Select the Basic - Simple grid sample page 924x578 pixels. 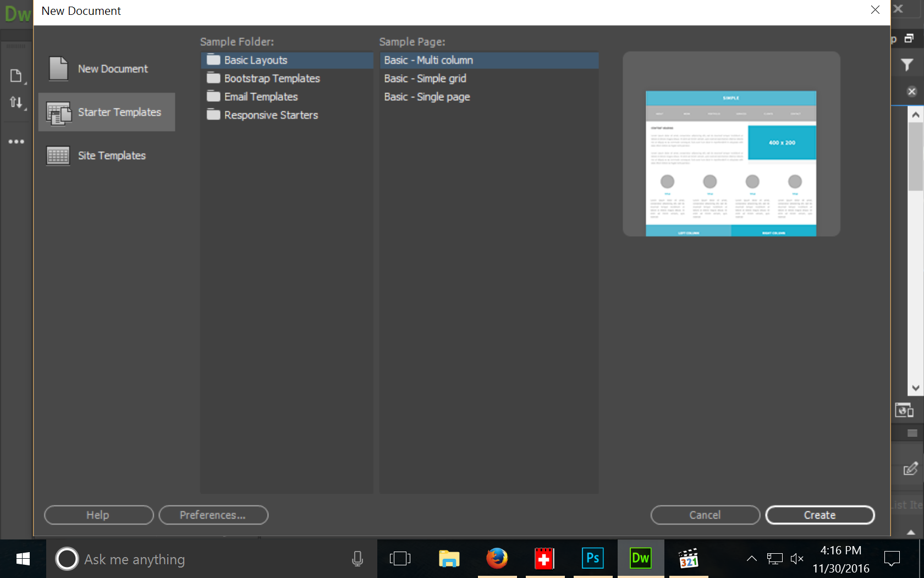[425, 78]
